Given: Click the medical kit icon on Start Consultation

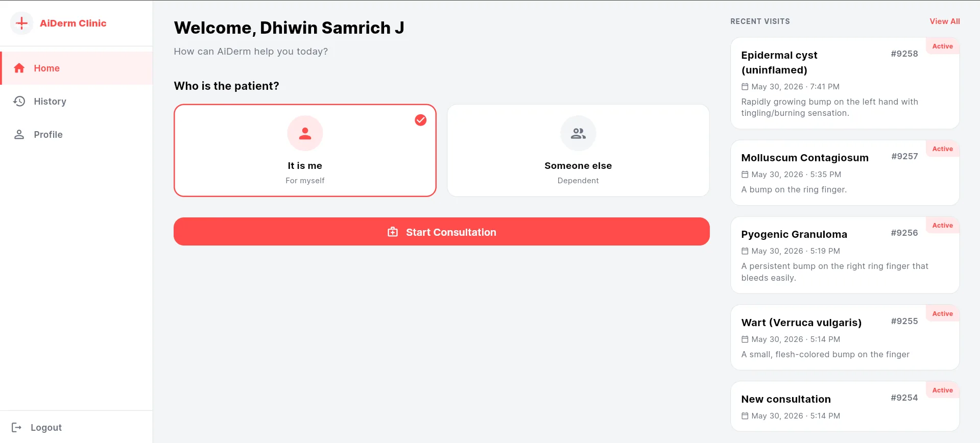Looking at the screenshot, I should (393, 232).
